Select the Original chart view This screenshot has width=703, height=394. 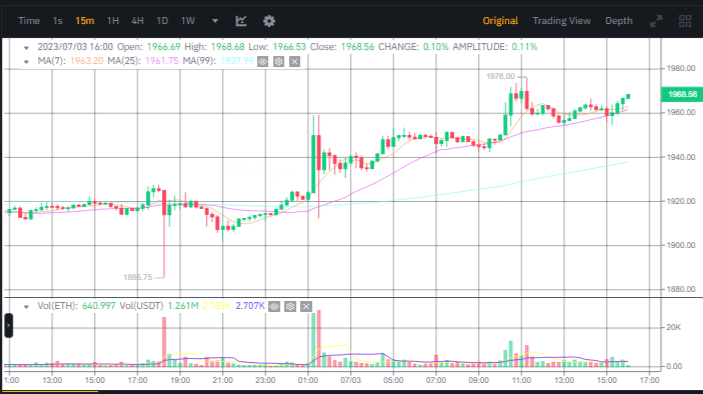[500, 21]
